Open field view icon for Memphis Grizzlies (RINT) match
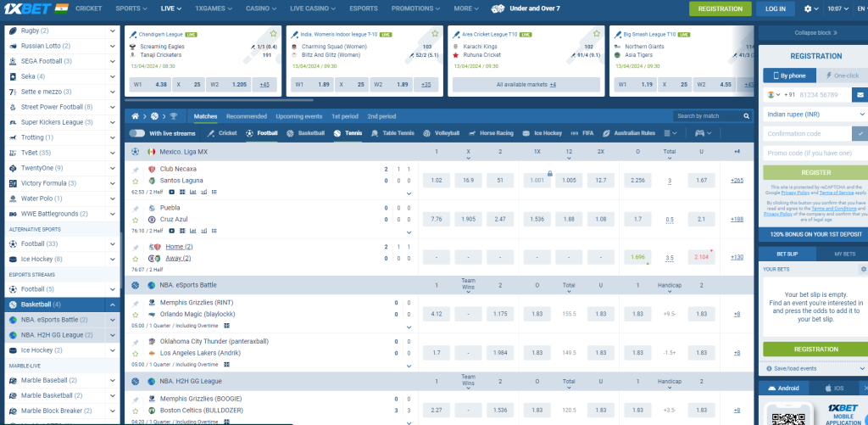 tap(226, 326)
